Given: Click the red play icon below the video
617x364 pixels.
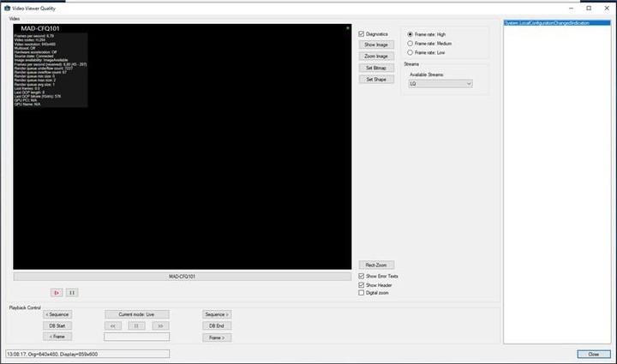Looking at the screenshot, I should click(57, 292).
